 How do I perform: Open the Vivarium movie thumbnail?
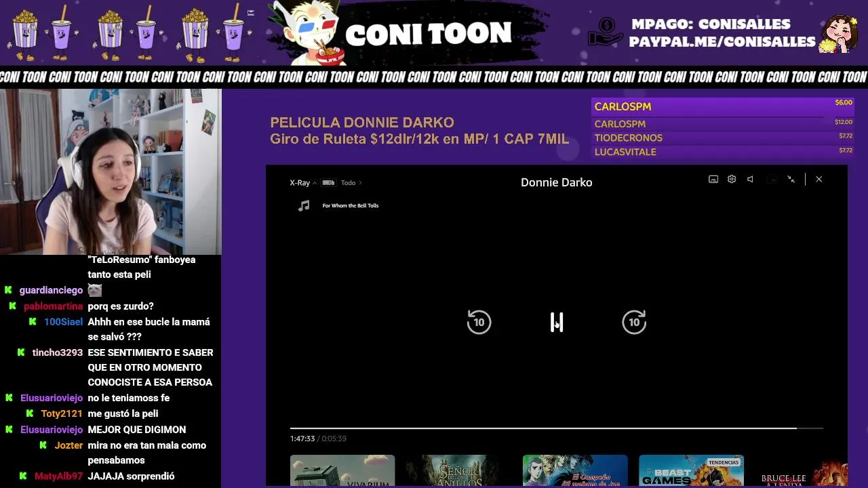coord(342,470)
